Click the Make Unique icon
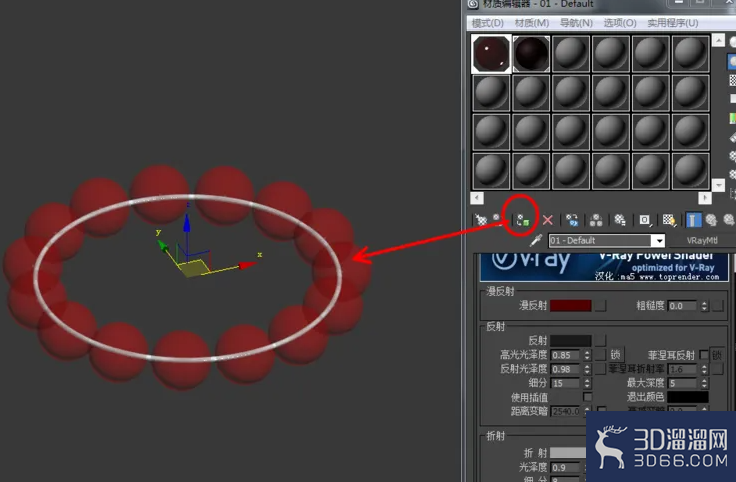 tap(596, 220)
